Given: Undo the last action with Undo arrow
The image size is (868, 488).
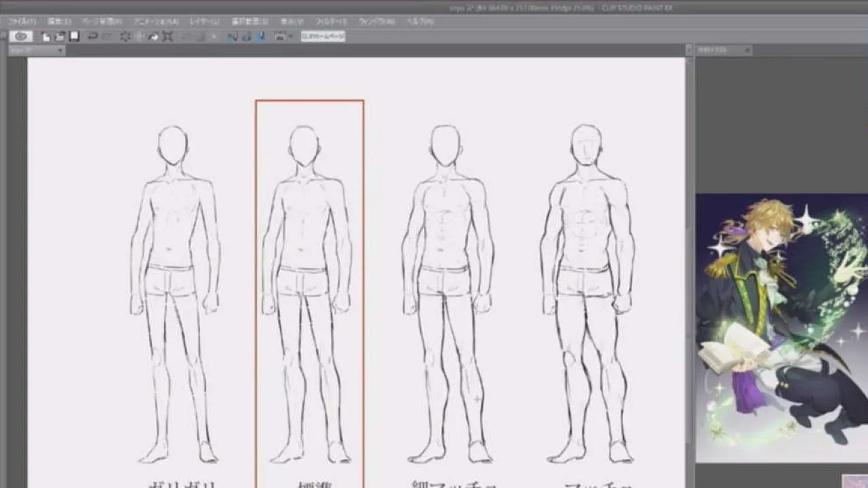Looking at the screenshot, I should pyautogui.click(x=93, y=36).
